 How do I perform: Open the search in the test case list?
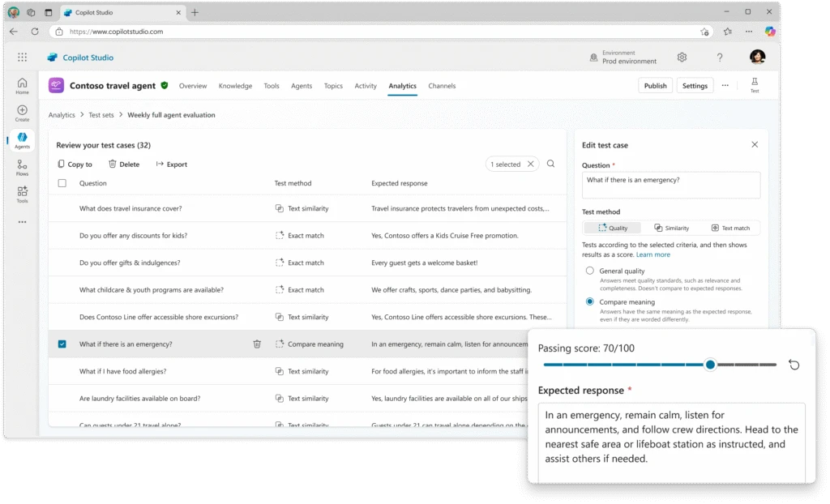[551, 164]
